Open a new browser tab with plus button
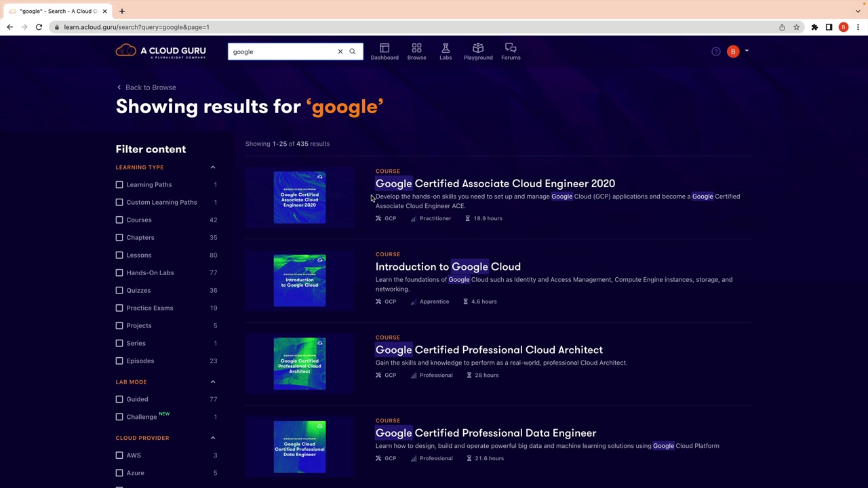Image resolution: width=868 pixels, height=488 pixels. point(122,11)
